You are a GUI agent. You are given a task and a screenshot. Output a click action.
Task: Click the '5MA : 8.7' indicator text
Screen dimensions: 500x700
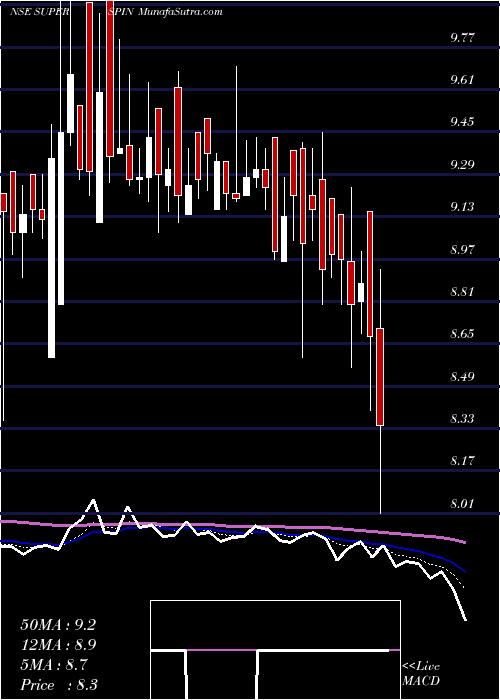click(54, 665)
